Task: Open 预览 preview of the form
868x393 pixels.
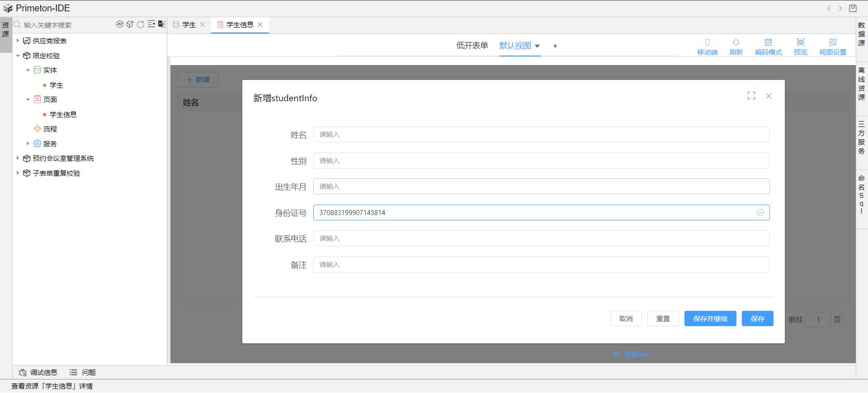Action: 800,46
